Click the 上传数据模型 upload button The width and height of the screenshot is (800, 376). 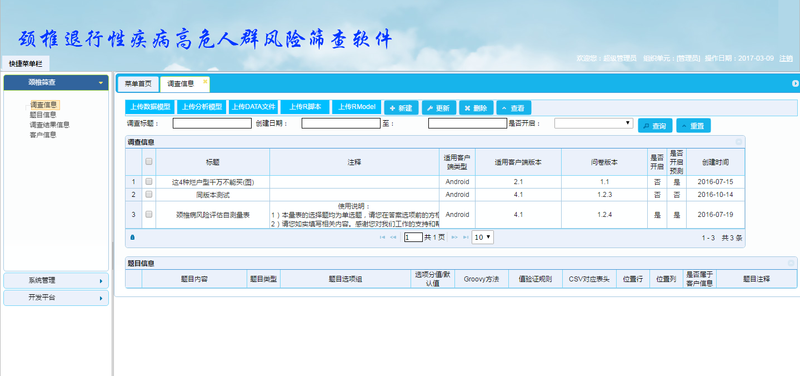coord(150,107)
